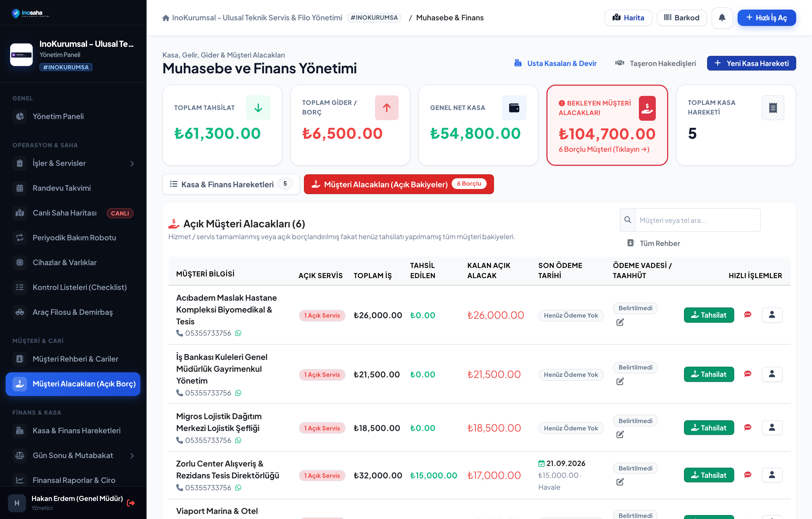
Task: Go to Randevu Takvimi
Action: point(73,188)
